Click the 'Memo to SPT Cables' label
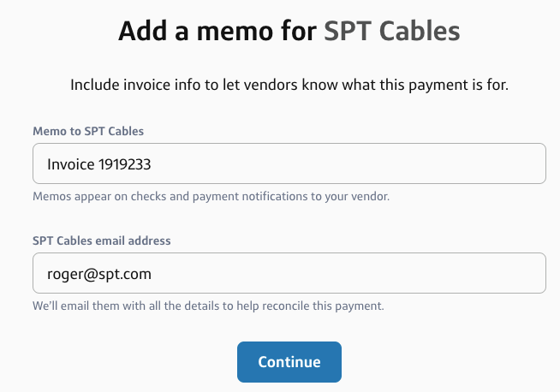 pyautogui.click(x=88, y=132)
